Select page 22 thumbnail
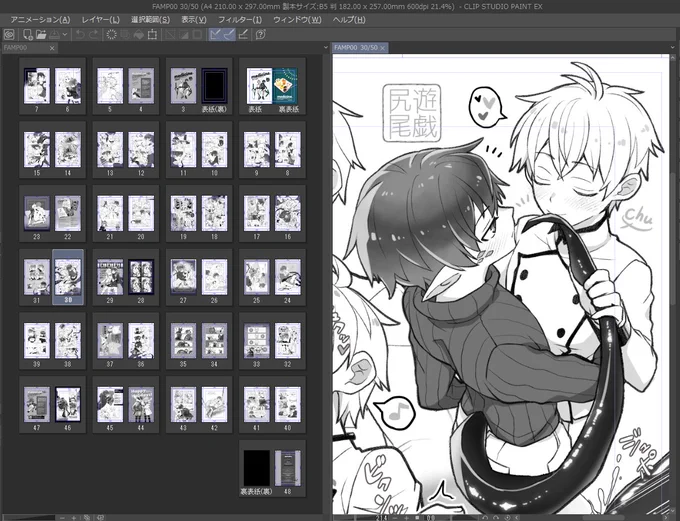The height and width of the screenshot is (521, 680). click(x=68, y=214)
